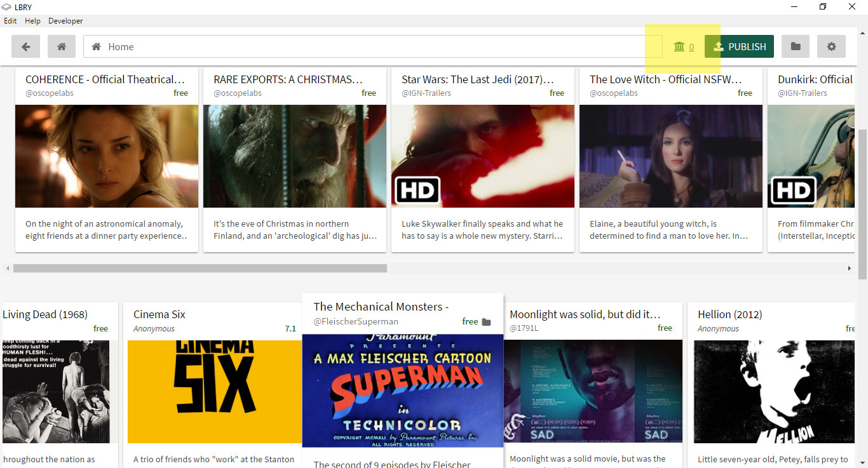Click the @IGN-Trailers channel under Star Wars
The height and width of the screenshot is (468, 868).
pos(426,93)
